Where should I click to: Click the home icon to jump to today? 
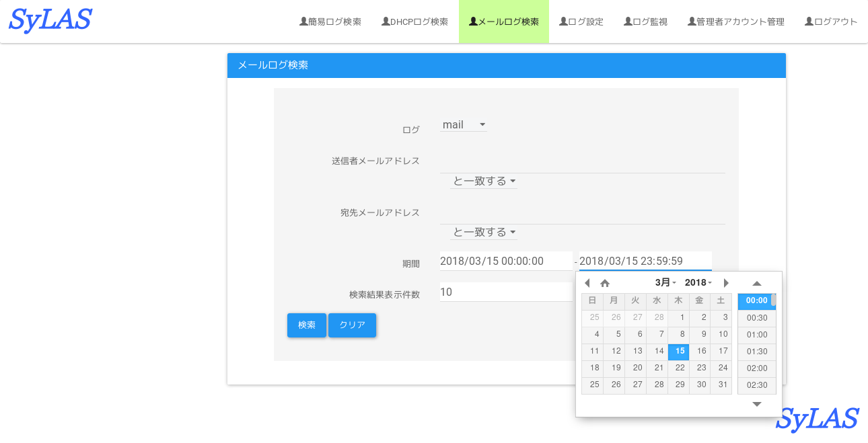click(x=605, y=283)
